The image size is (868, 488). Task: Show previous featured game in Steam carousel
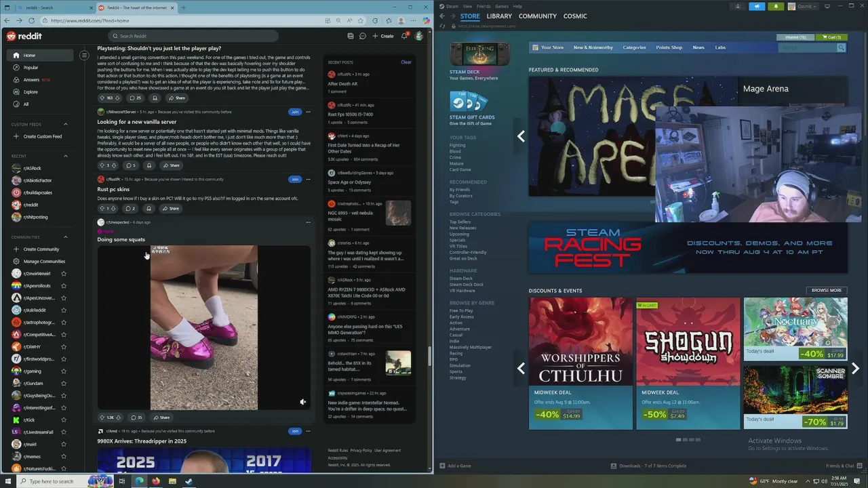click(x=521, y=136)
